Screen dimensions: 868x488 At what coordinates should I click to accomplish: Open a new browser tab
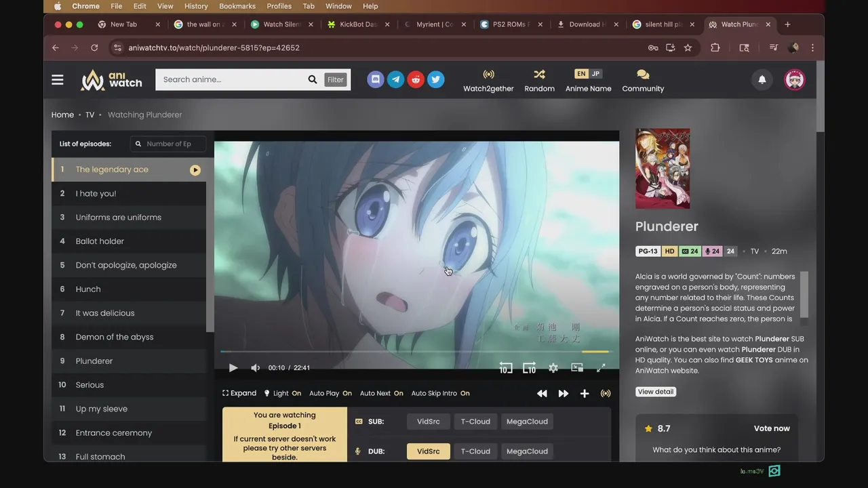pos(787,24)
